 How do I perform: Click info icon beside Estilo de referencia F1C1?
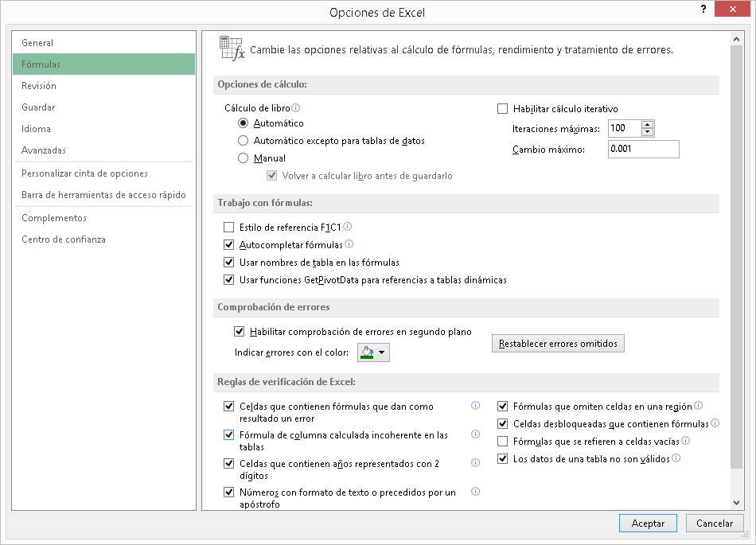(x=347, y=226)
